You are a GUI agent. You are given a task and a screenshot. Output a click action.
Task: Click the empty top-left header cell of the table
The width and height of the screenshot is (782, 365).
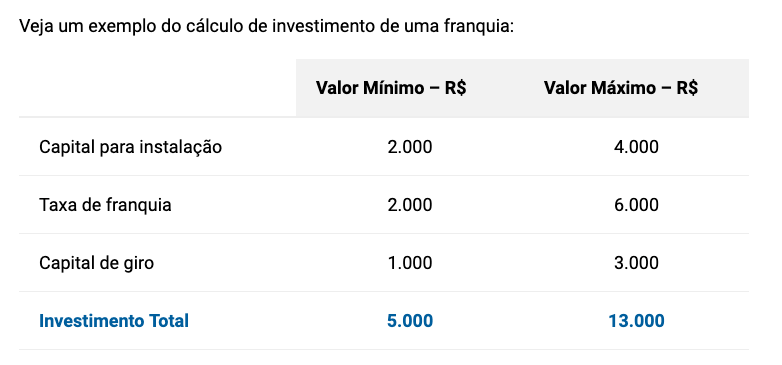[158, 88]
